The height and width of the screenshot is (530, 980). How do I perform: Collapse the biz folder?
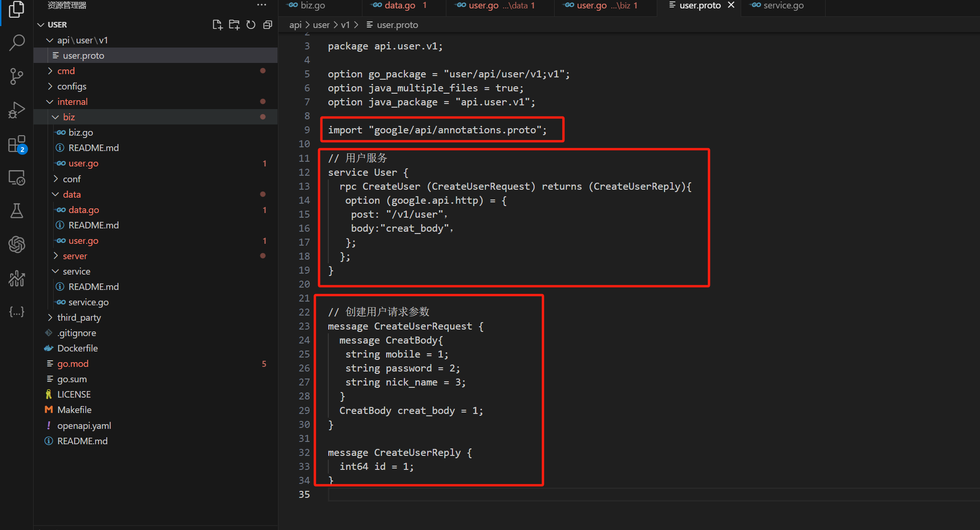[55, 117]
